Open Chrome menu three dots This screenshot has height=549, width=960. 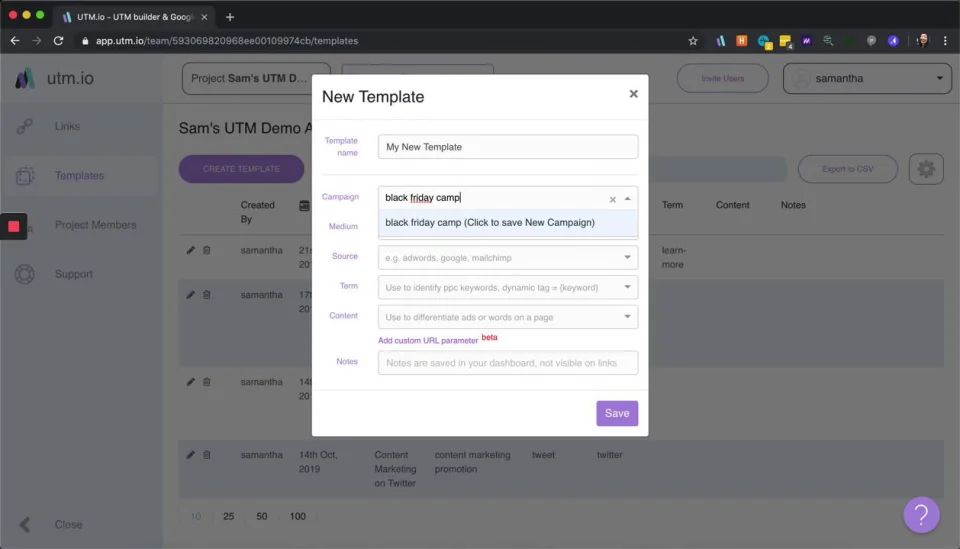tap(945, 41)
